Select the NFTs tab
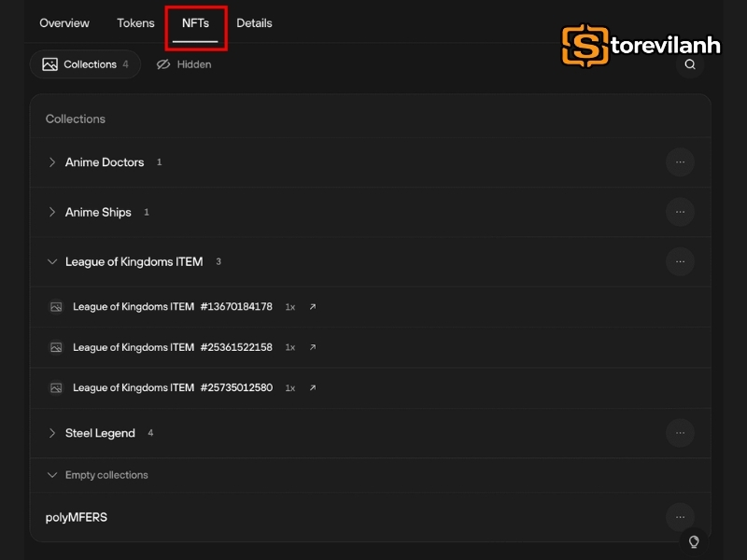The image size is (747, 560). pos(195,22)
